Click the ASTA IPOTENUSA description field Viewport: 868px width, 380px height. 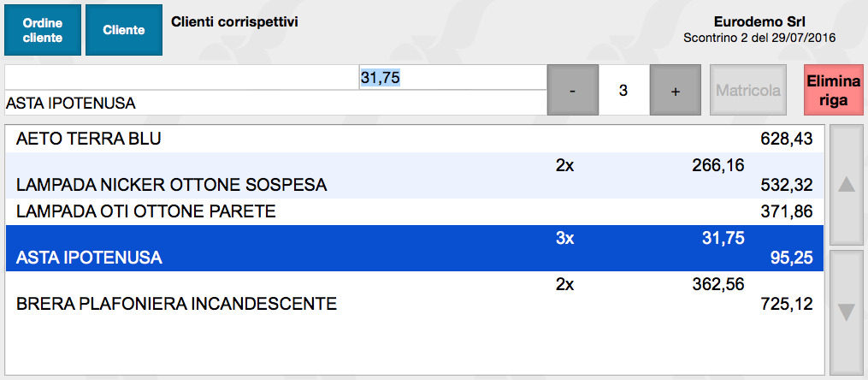click(x=274, y=104)
